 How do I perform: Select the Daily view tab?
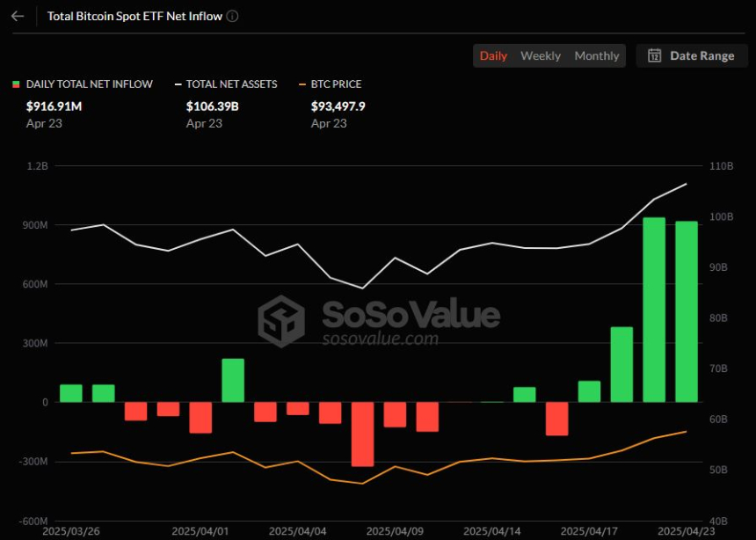(x=493, y=55)
